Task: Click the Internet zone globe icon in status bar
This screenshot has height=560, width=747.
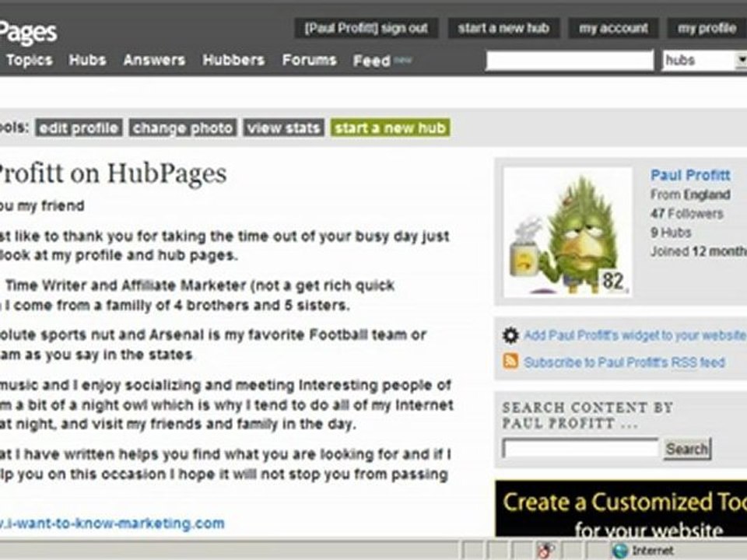Action: (620, 551)
